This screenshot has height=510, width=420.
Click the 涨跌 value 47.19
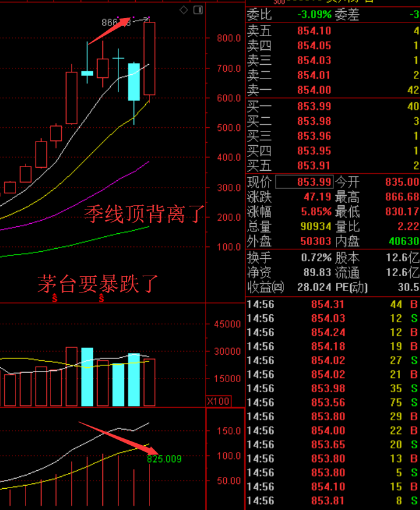pyautogui.click(x=317, y=197)
